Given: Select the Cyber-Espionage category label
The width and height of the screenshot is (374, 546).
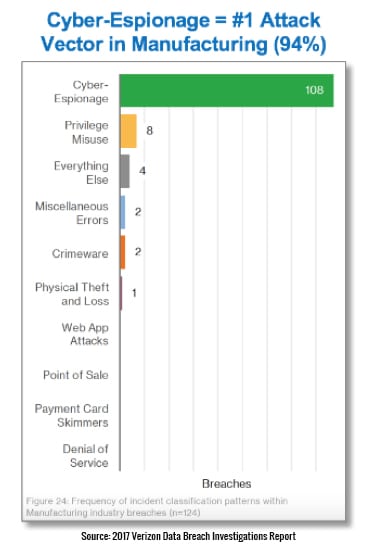Looking at the screenshot, I should tap(81, 92).
